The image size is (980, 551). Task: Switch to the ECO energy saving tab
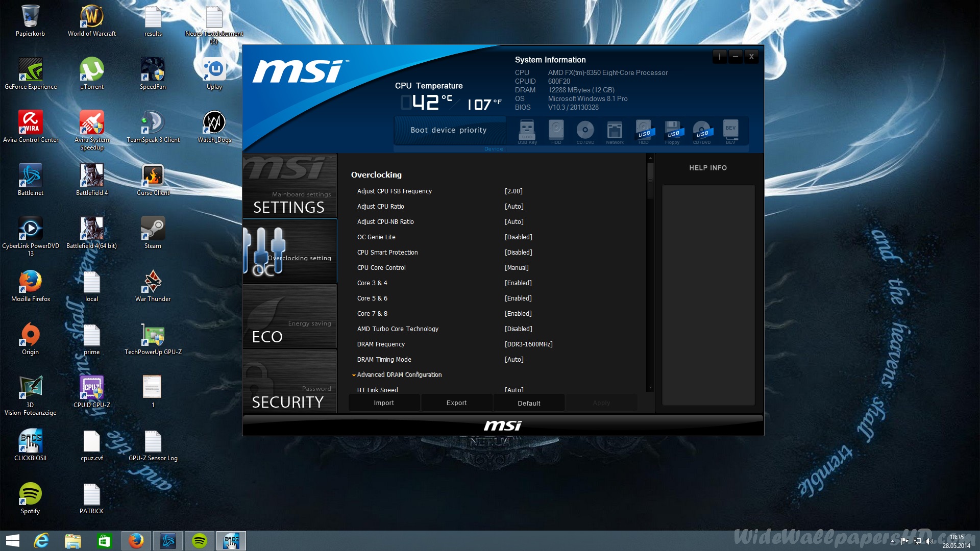(289, 316)
